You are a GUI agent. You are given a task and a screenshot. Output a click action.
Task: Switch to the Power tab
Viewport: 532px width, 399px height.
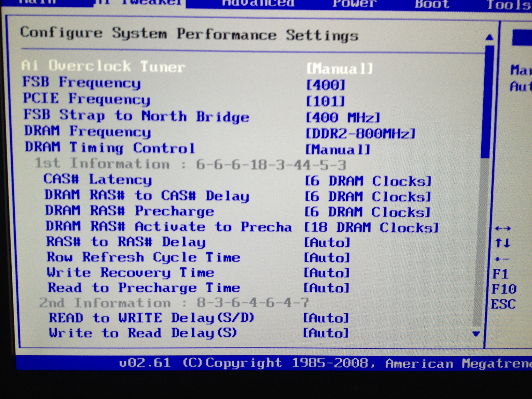point(355,3)
